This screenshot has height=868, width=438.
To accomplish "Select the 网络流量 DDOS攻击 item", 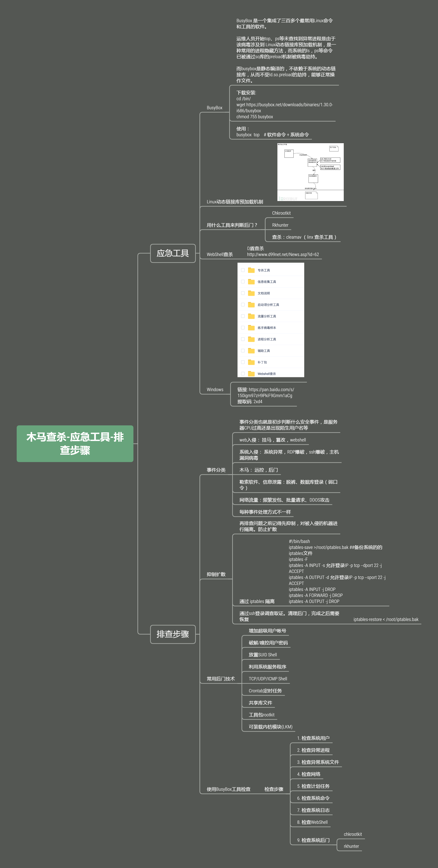I will (284, 500).
